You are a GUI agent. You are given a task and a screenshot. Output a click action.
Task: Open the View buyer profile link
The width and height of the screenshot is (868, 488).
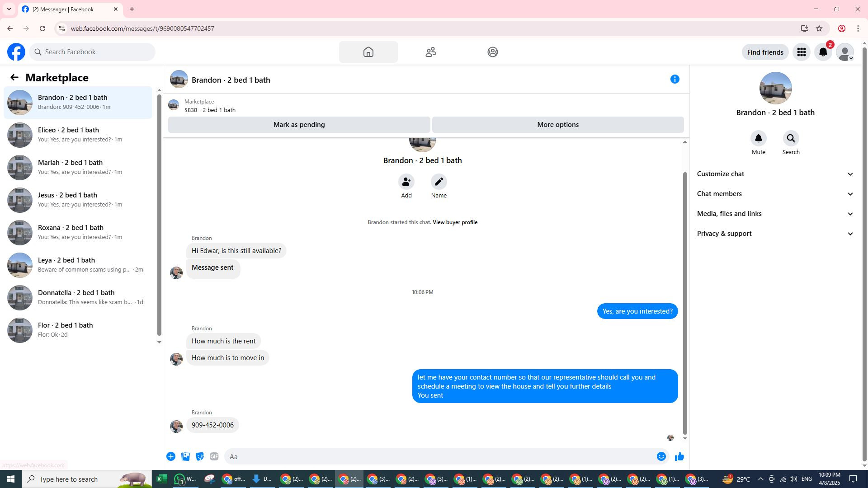[455, 222]
